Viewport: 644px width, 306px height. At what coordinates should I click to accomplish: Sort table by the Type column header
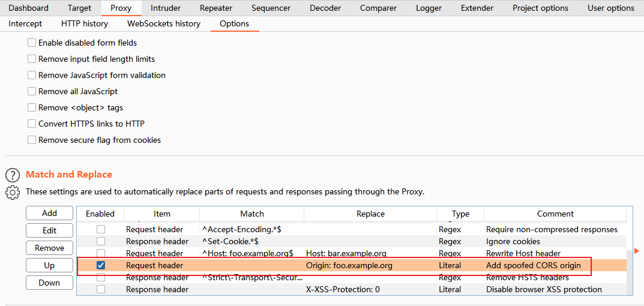pos(460,214)
